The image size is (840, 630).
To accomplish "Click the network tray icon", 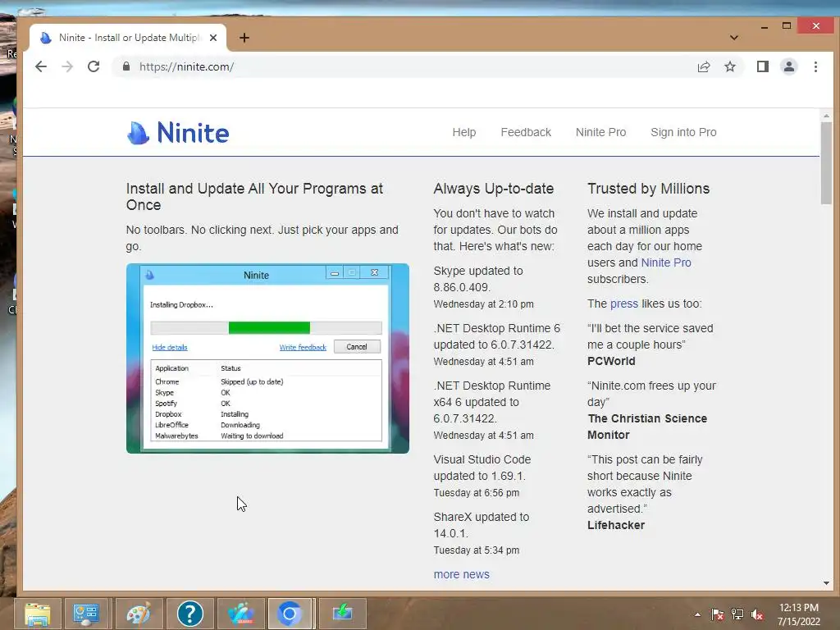I will tap(737, 614).
